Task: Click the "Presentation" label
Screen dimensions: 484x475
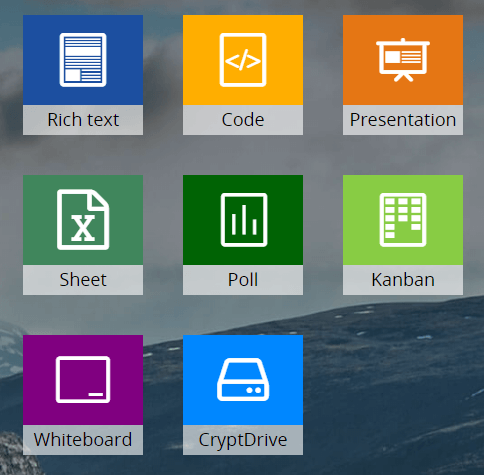Action: coord(403,120)
